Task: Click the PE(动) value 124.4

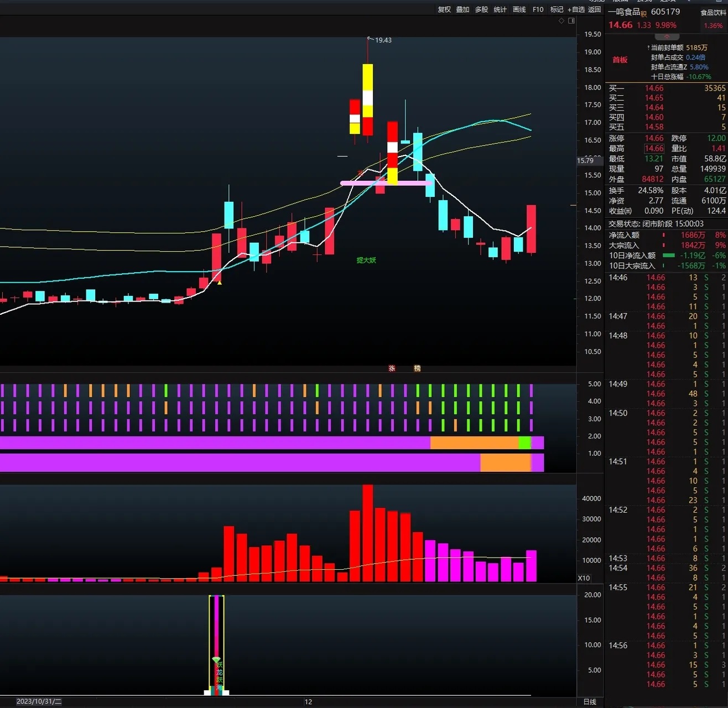Action: click(x=716, y=211)
